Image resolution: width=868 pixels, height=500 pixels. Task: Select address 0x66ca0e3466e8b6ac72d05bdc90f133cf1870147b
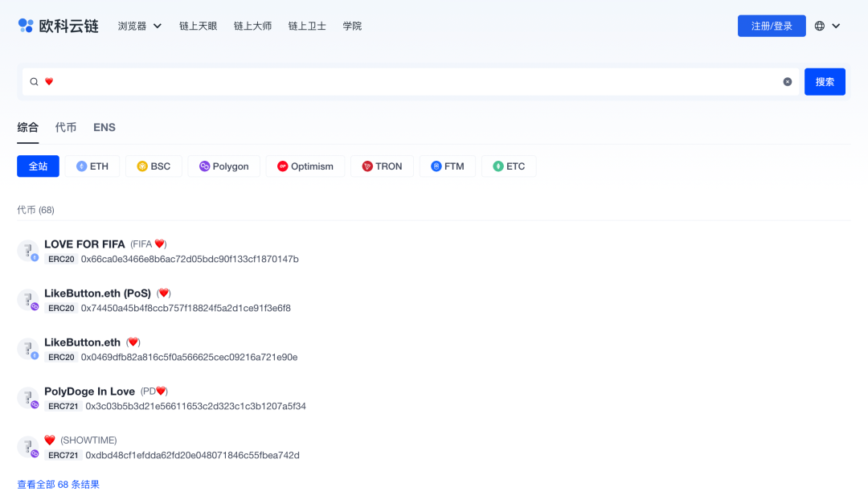[x=190, y=259]
